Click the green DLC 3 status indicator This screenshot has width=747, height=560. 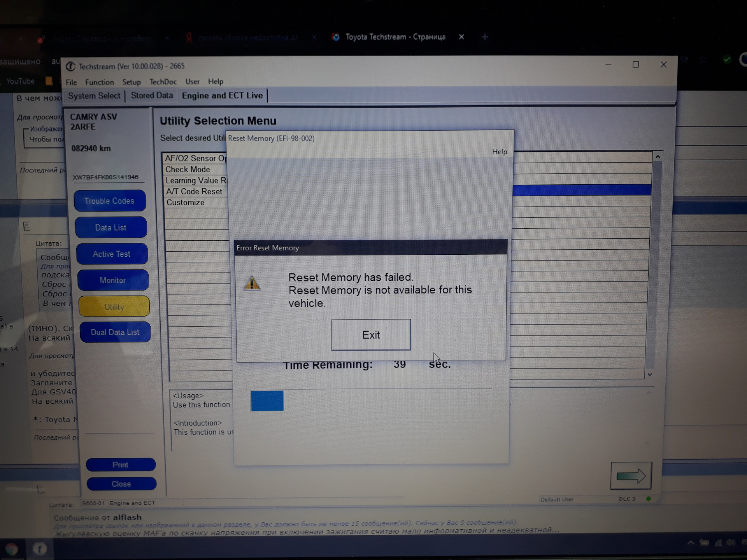click(x=648, y=499)
